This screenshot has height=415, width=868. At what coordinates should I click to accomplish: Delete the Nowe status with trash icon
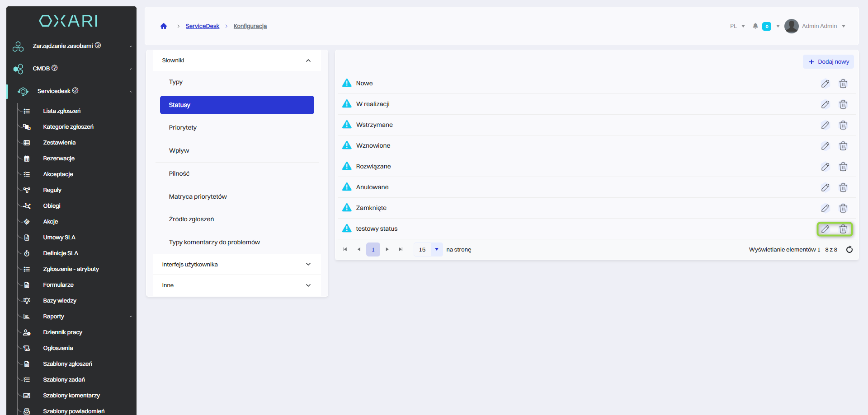843,84
